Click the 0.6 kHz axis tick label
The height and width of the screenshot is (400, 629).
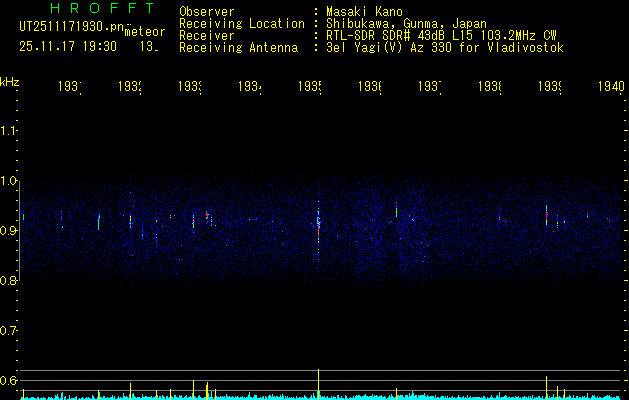pos(9,380)
